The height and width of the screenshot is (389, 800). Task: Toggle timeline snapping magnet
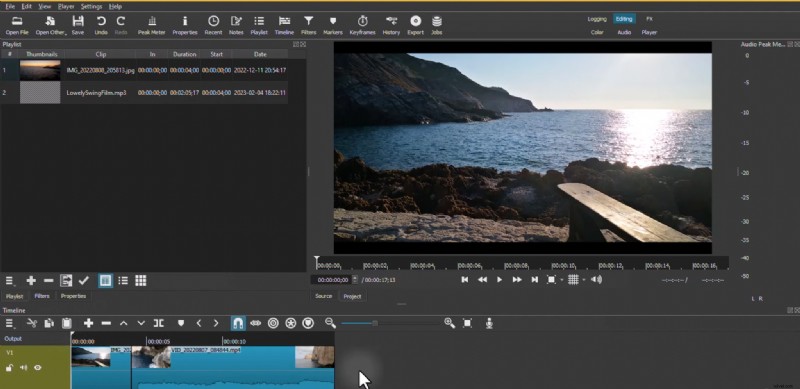click(x=238, y=324)
